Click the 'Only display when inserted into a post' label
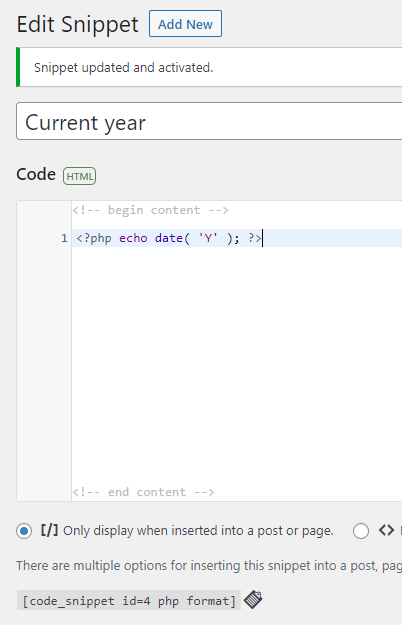The image size is (402, 625). 198,531
